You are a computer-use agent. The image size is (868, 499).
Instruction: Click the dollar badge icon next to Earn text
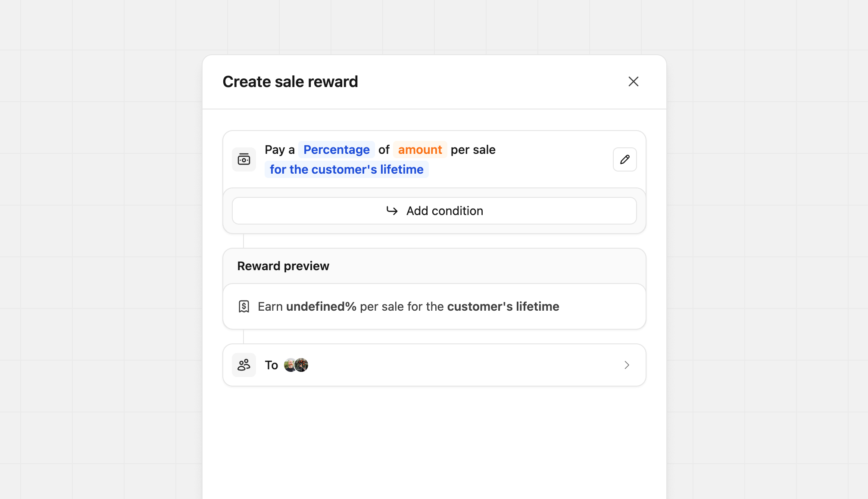(x=244, y=306)
